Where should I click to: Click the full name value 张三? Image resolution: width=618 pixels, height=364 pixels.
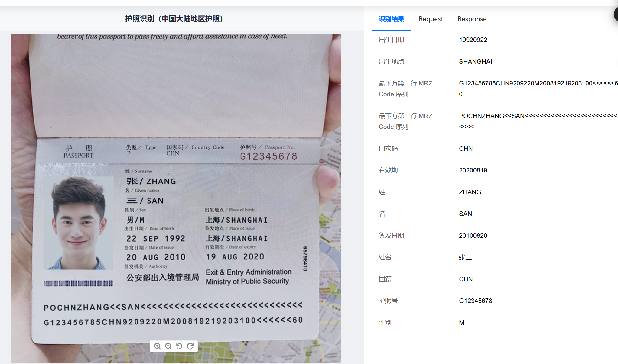(465, 257)
